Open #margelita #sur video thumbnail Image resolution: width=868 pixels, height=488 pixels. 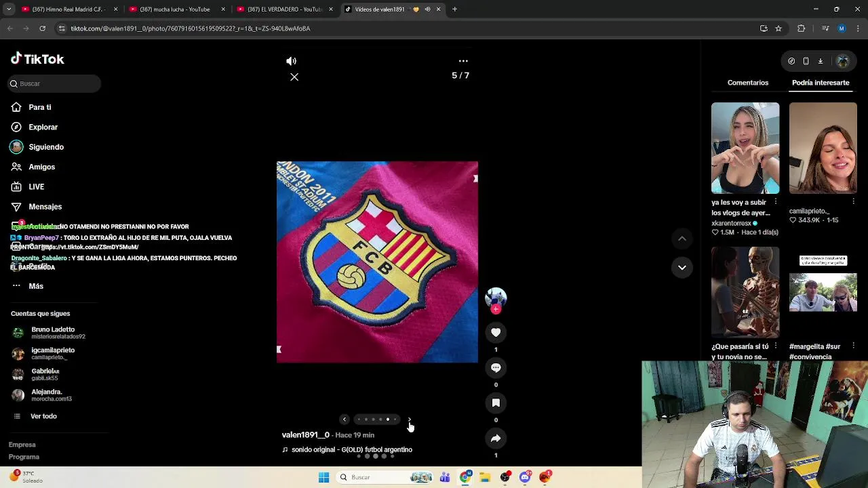(823, 292)
